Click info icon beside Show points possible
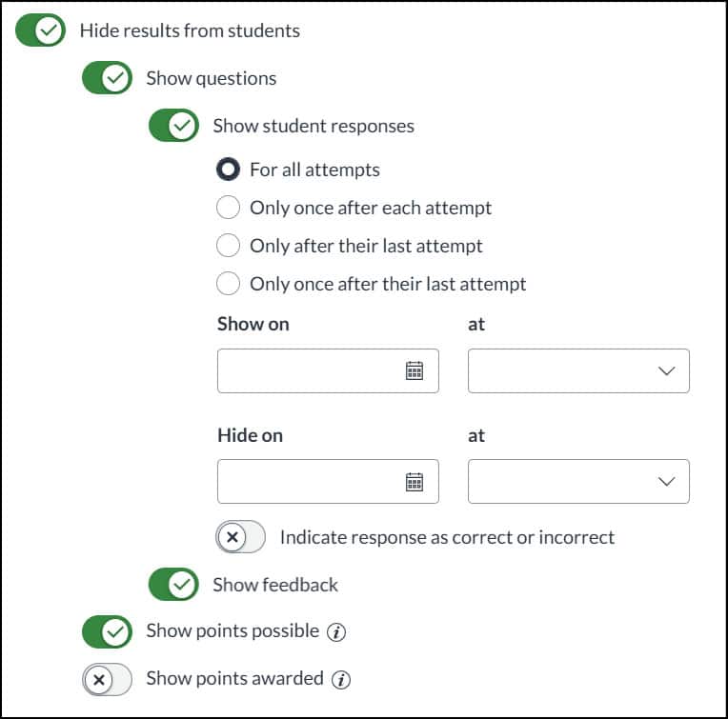The width and height of the screenshot is (728, 719). (x=334, y=631)
